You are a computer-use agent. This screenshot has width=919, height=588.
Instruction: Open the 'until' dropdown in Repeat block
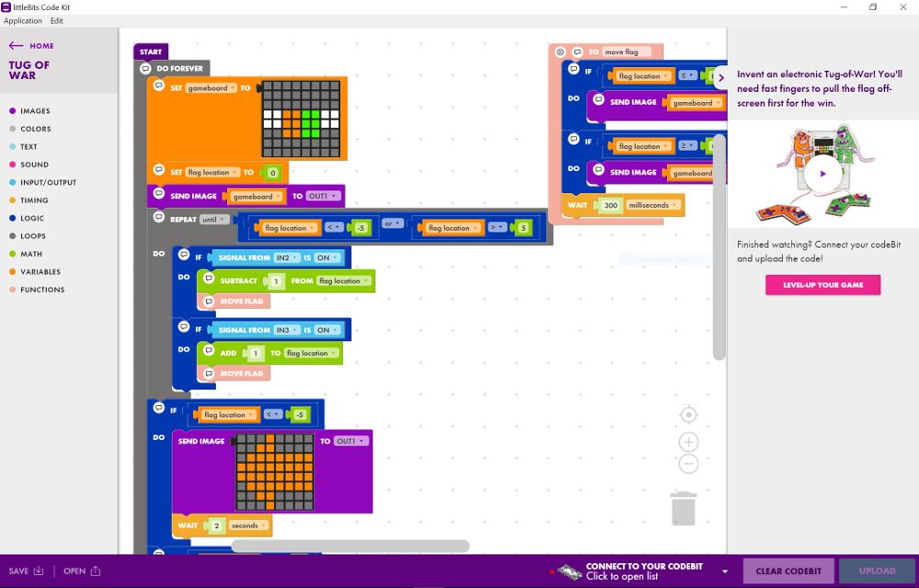215,220
